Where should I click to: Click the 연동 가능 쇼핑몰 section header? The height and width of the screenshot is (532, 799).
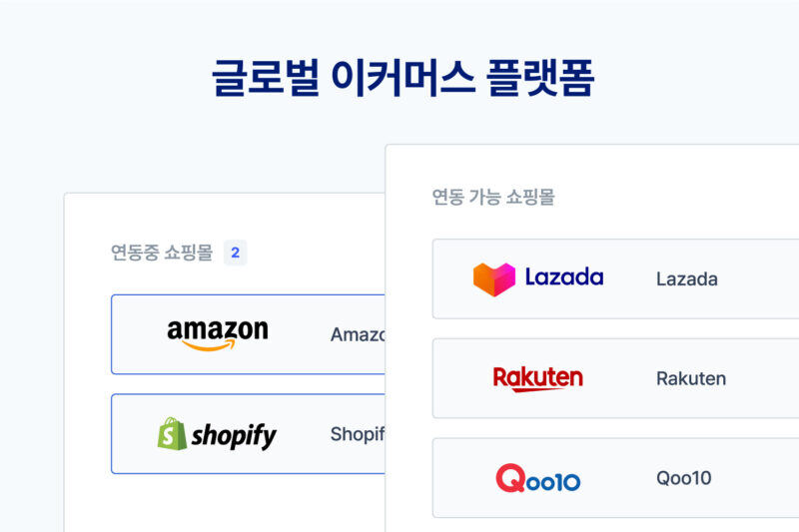493,197
